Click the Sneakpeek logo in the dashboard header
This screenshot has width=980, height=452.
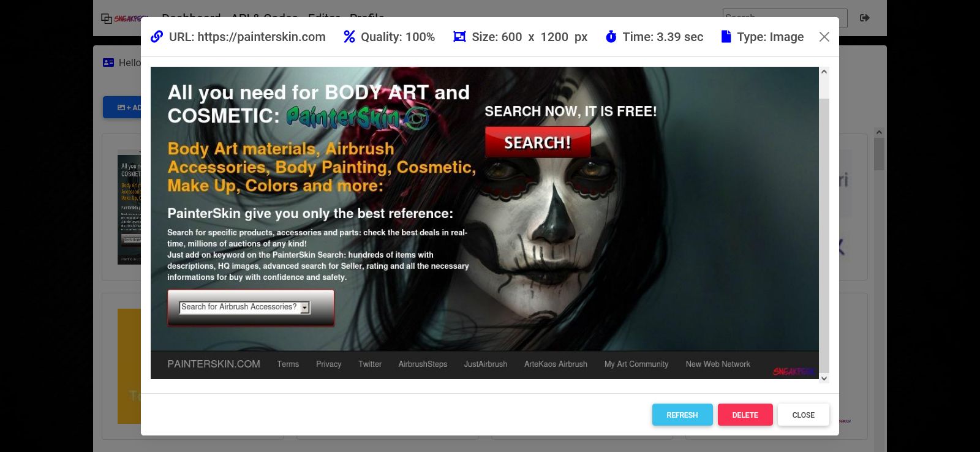pos(124,18)
